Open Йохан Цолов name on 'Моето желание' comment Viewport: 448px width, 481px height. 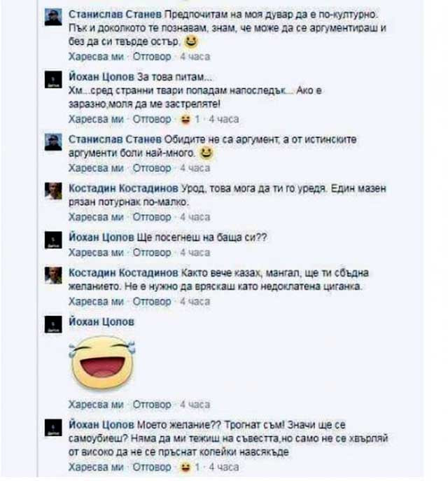(101, 425)
